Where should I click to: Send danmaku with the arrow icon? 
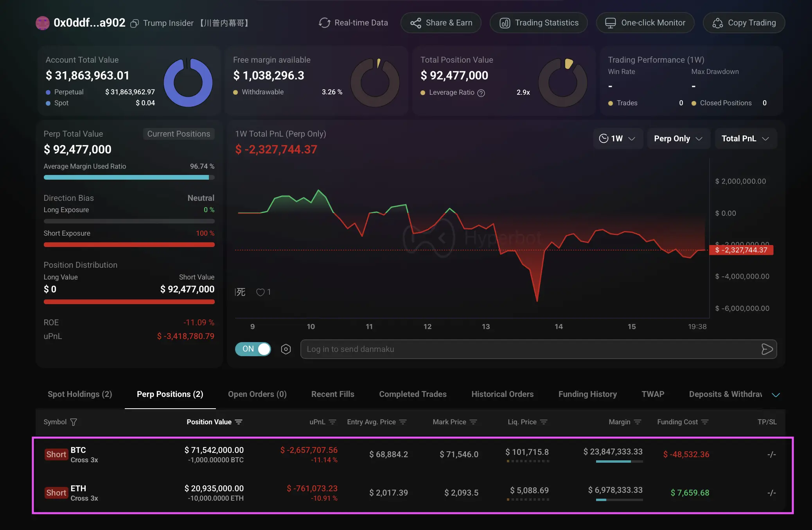click(x=767, y=349)
